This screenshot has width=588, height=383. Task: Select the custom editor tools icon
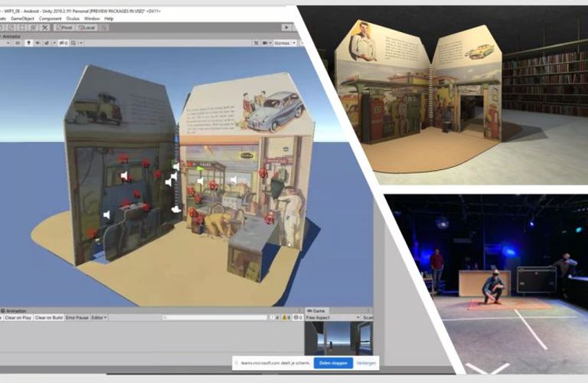coord(44,28)
